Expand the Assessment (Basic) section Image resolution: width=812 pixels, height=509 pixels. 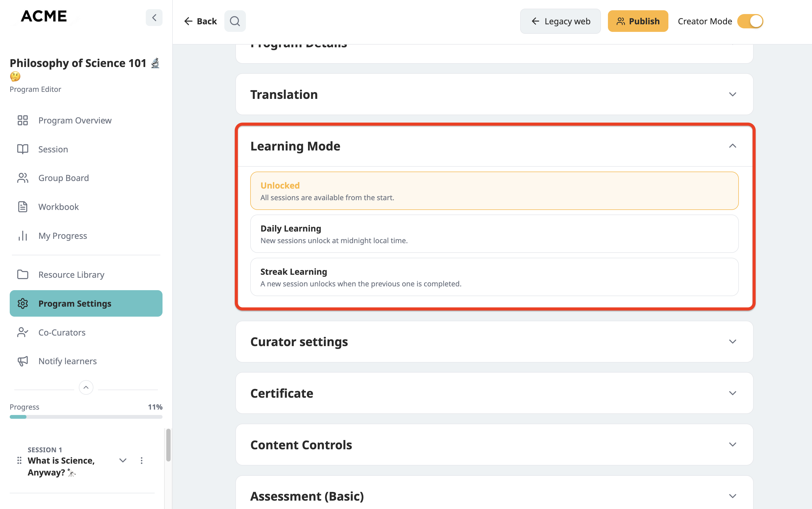click(733, 496)
